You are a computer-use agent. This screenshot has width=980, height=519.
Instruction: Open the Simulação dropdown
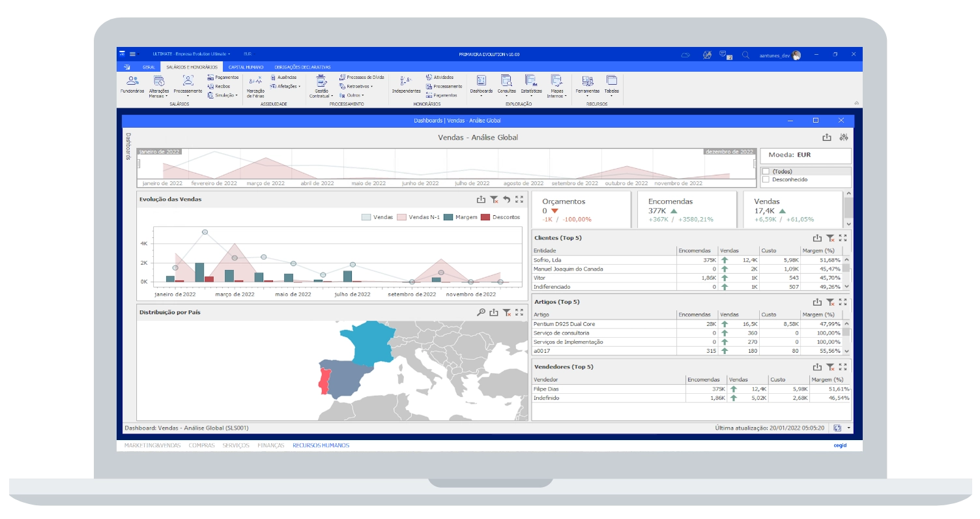[x=223, y=95]
